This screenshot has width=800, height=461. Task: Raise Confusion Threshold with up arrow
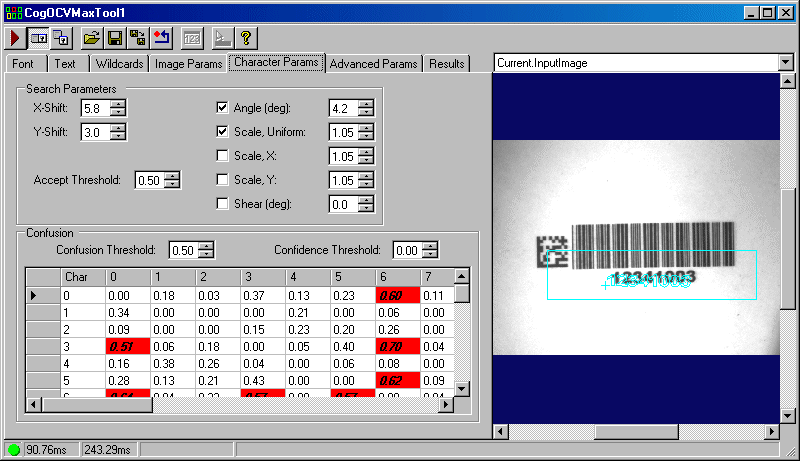(206, 246)
